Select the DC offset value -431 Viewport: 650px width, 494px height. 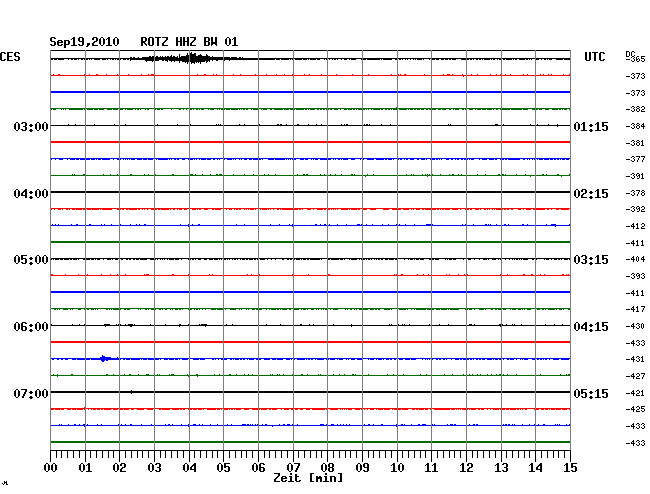coord(635,359)
